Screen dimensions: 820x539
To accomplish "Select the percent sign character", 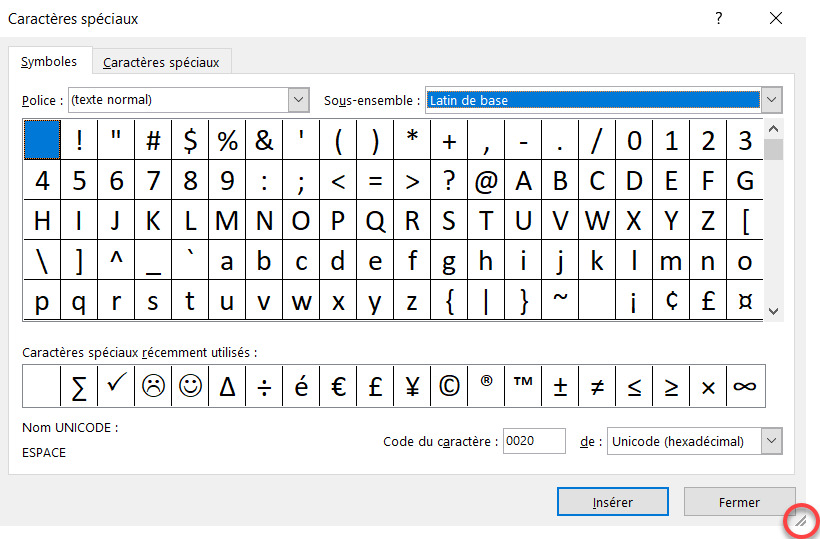I will click(227, 140).
